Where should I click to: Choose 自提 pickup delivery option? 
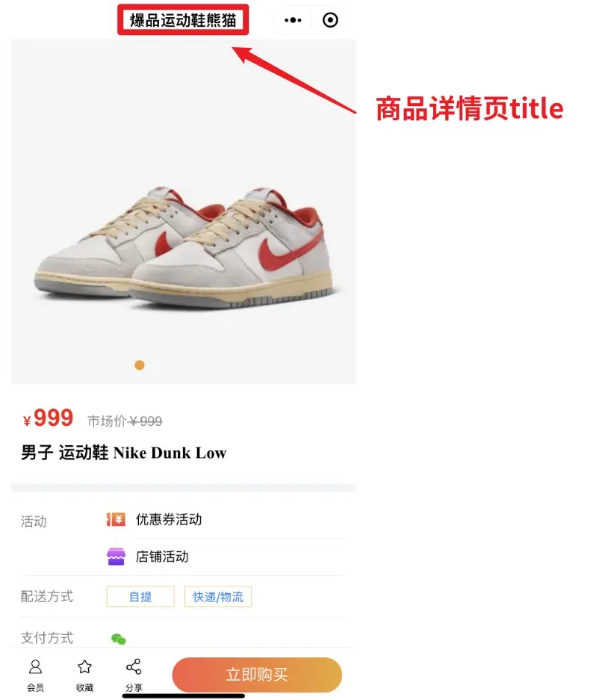(x=140, y=596)
